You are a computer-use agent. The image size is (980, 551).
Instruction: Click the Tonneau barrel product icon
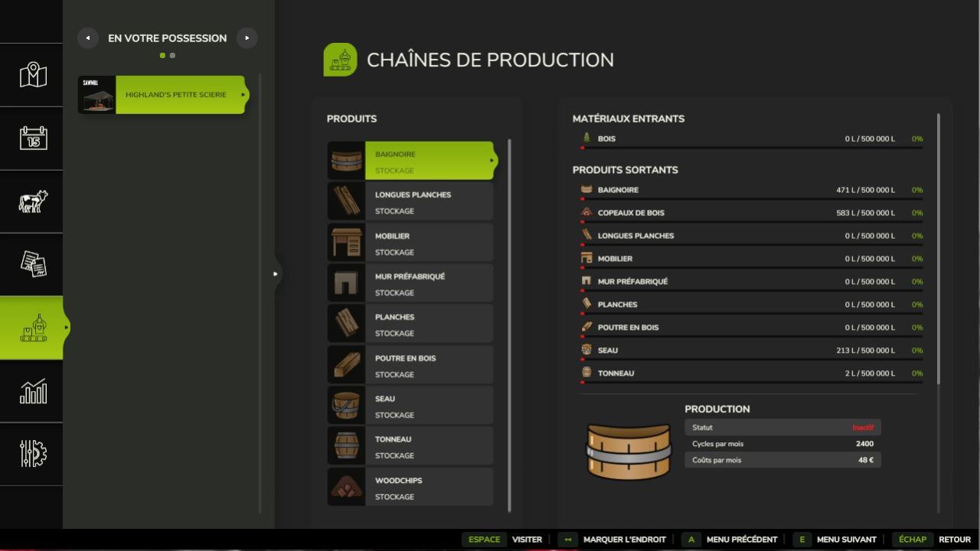346,446
